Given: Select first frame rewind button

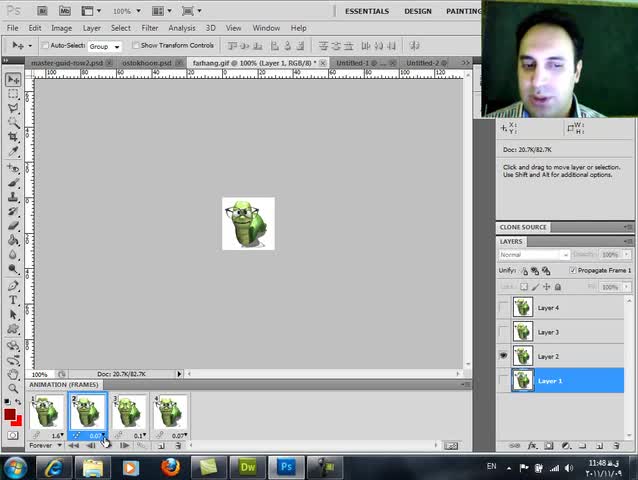Looking at the screenshot, I should (x=73, y=446).
